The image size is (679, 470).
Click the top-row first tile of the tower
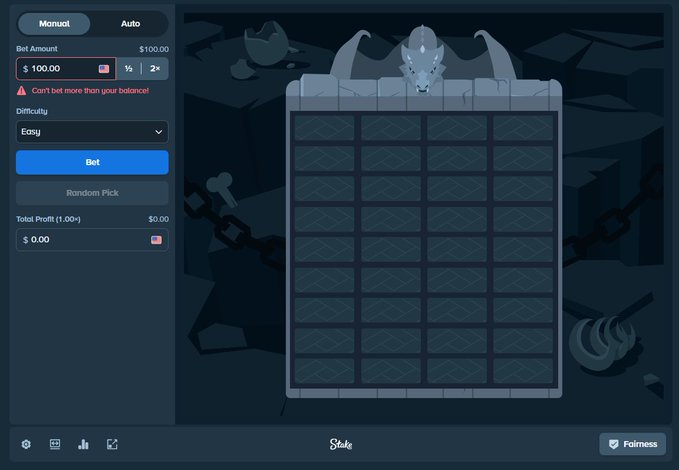(x=324, y=127)
